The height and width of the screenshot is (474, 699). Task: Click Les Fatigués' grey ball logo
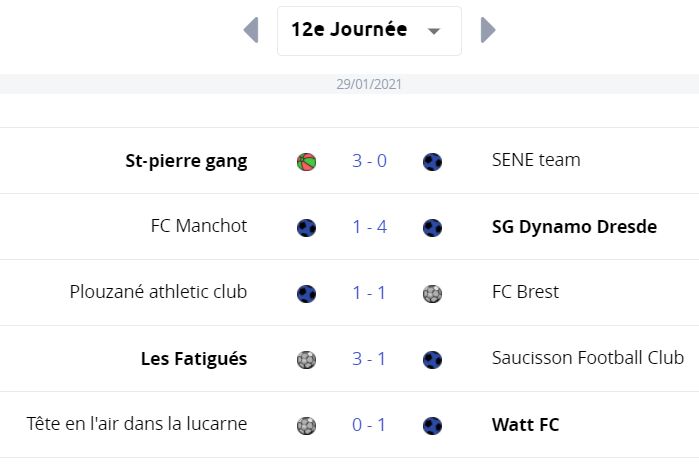click(306, 359)
